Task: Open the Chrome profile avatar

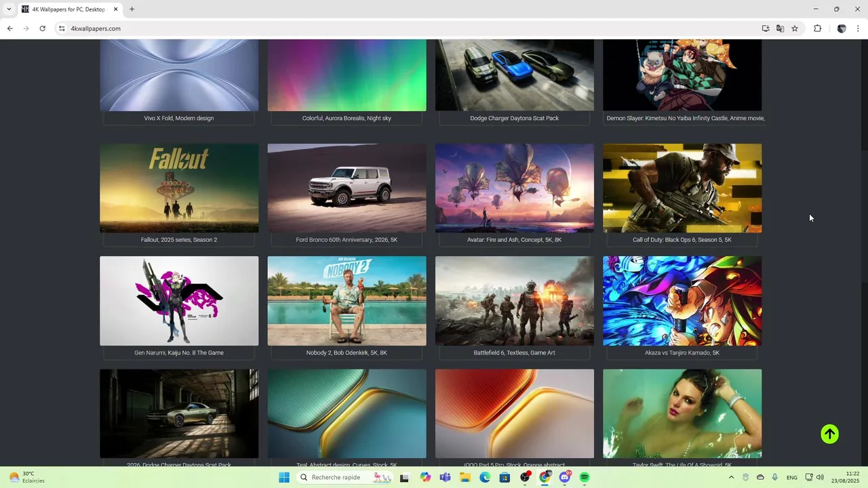Action: tap(842, 28)
